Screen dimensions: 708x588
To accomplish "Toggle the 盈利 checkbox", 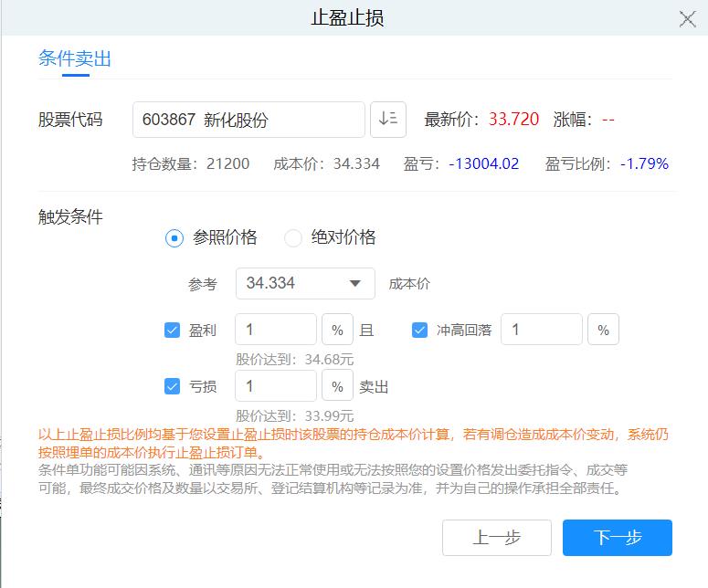I will click(172, 331).
